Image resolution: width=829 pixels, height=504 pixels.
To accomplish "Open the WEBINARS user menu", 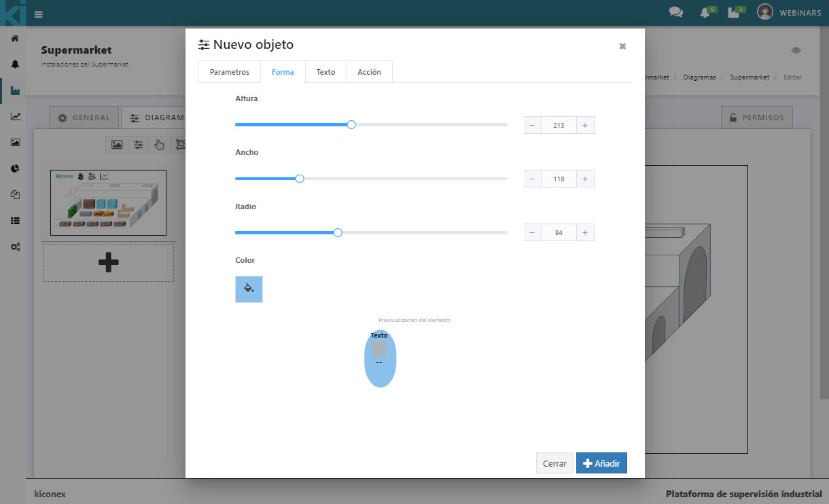I will click(788, 13).
